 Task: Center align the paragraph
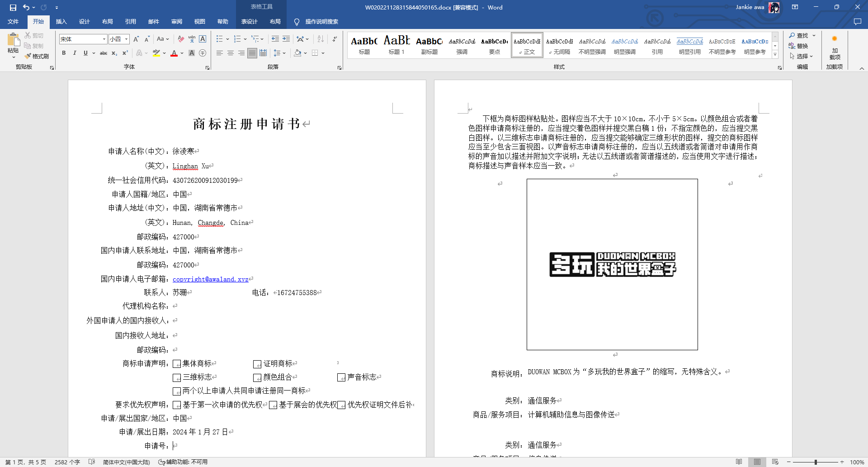(231, 53)
